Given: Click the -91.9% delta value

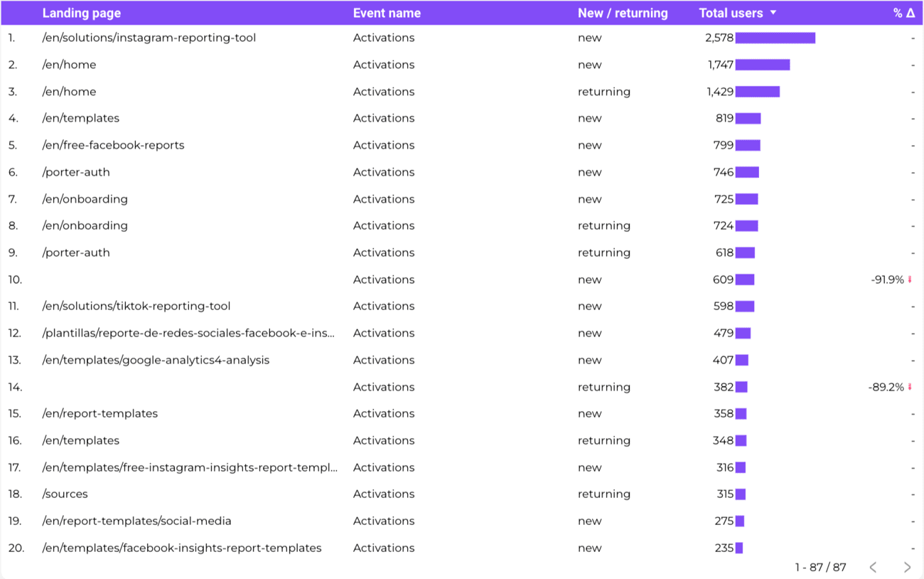Looking at the screenshot, I should 887,280.
